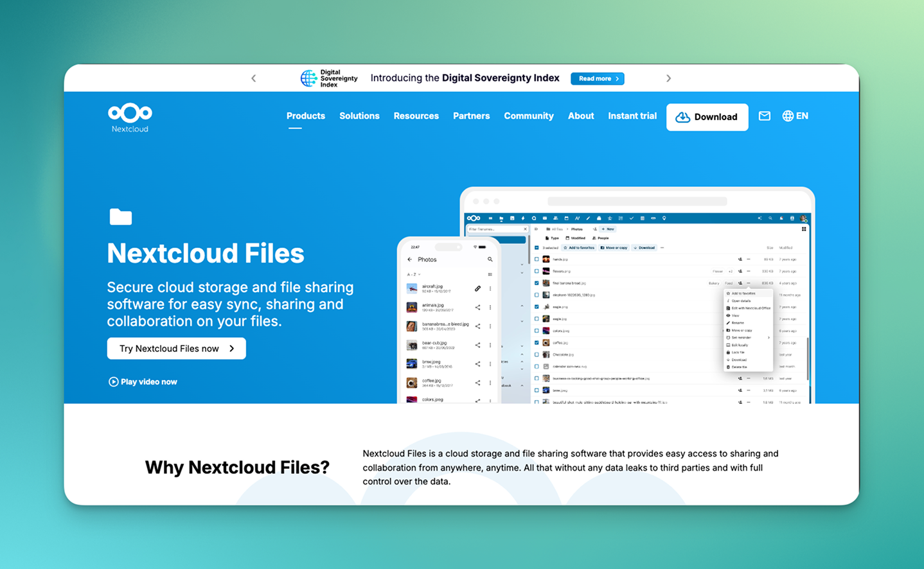Choose Delete file in the context menu
This screenshot has width=924, height=569.
pyautogui.click(x=749, y=367)
